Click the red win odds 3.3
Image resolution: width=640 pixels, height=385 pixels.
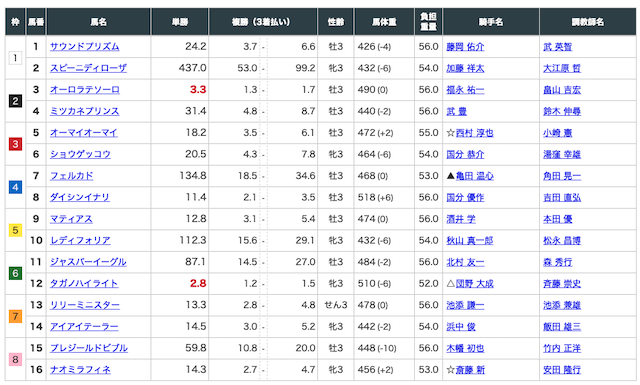click(x=198, y=89)
